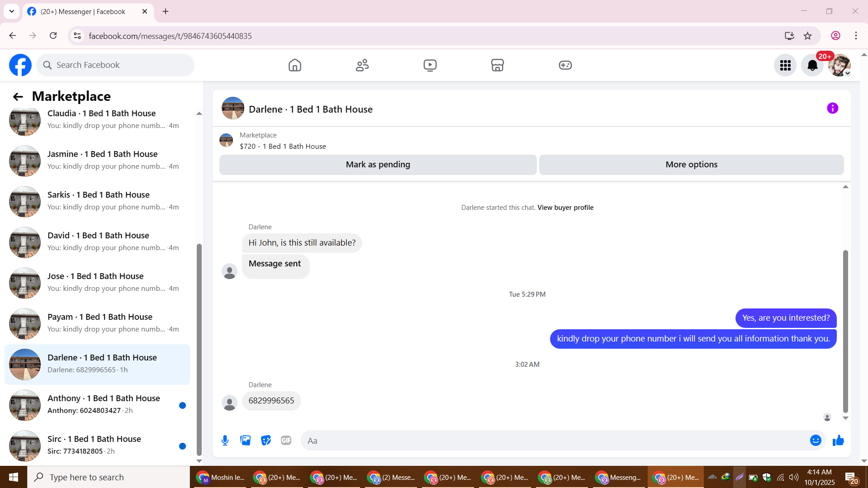Open Sirc's unread conversation
868x488 pixels.
(x=97, y=446)
